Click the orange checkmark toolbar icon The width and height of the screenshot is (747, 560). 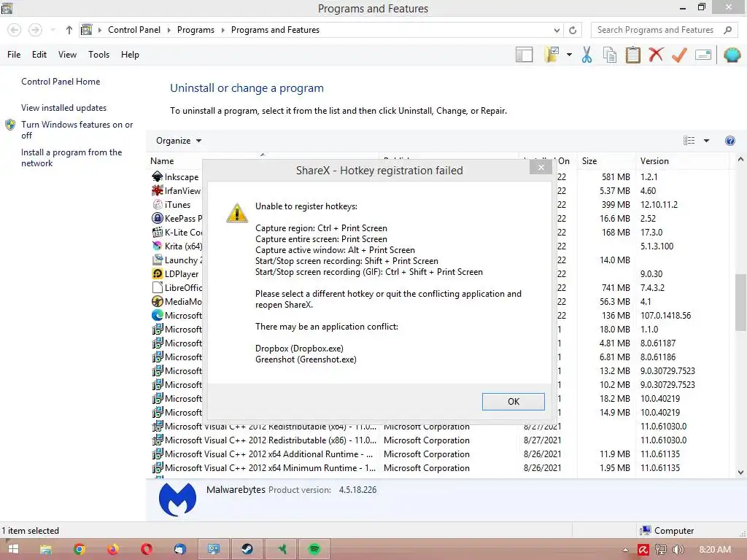tap(679, 55)
